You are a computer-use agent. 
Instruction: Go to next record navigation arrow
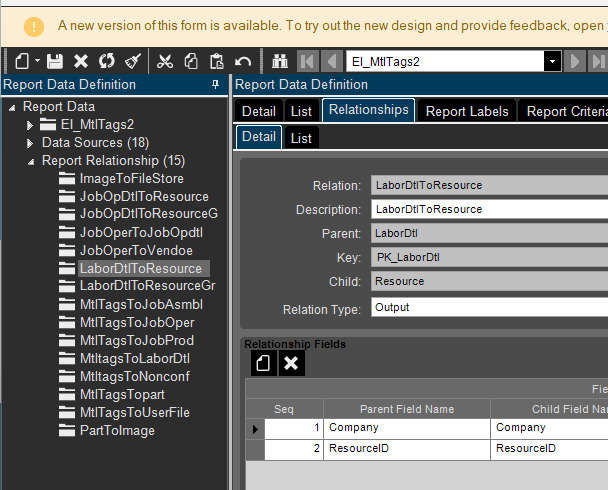tap(574, 61)
